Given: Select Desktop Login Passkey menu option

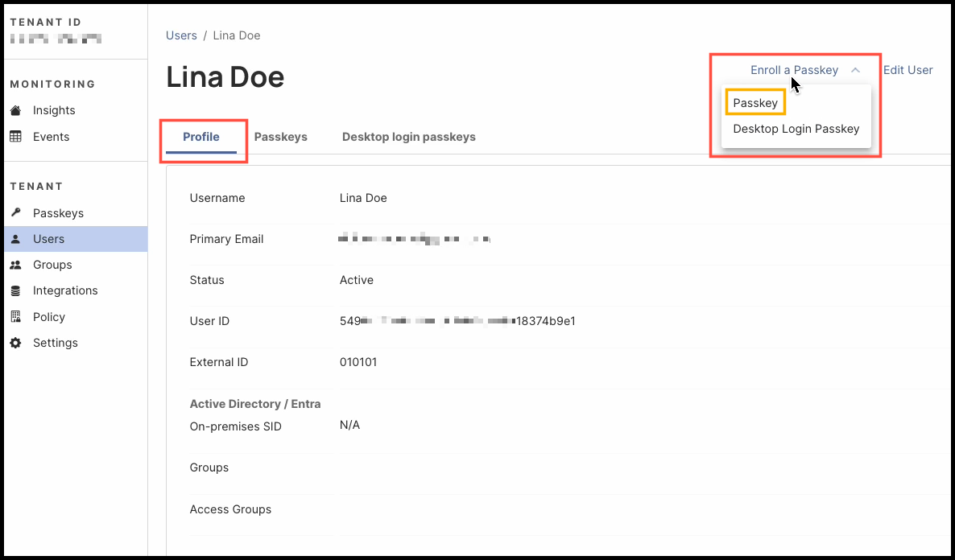Looking at the screenshot, I should click(x=796, y=129).
